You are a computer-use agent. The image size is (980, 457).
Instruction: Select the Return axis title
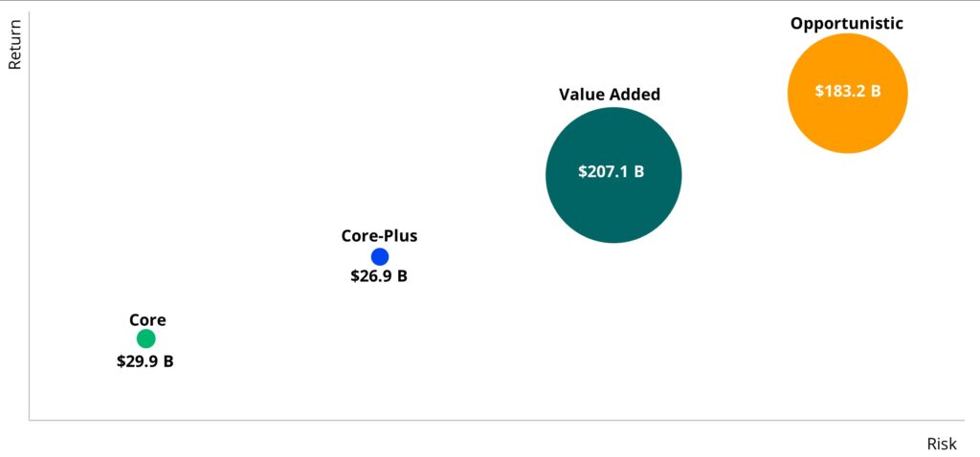pos(14,44)
